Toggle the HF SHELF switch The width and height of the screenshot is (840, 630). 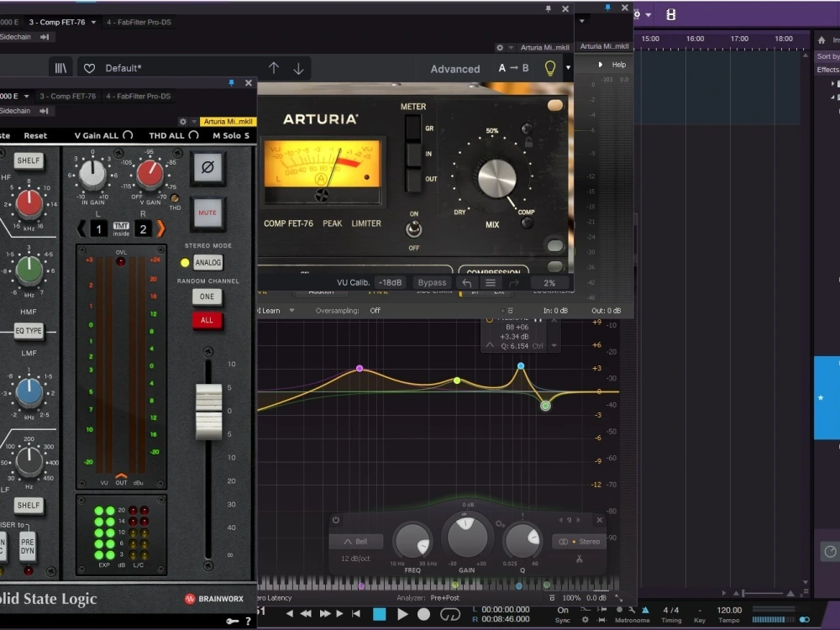[29, 160]
